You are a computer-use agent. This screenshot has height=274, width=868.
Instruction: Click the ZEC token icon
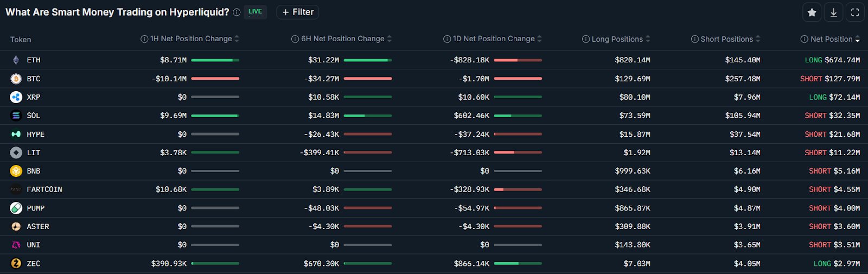pyautogui.click(x=16, y=264)
